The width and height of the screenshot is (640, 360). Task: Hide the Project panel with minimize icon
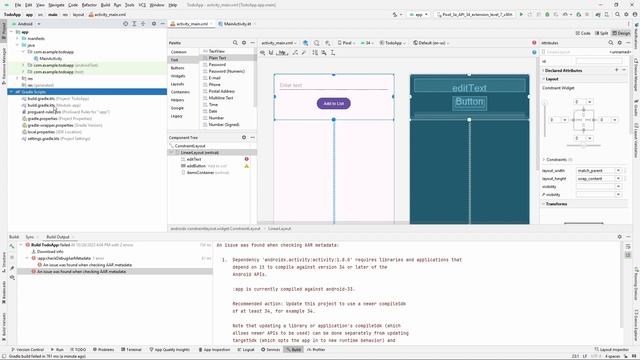pos(162,24)
